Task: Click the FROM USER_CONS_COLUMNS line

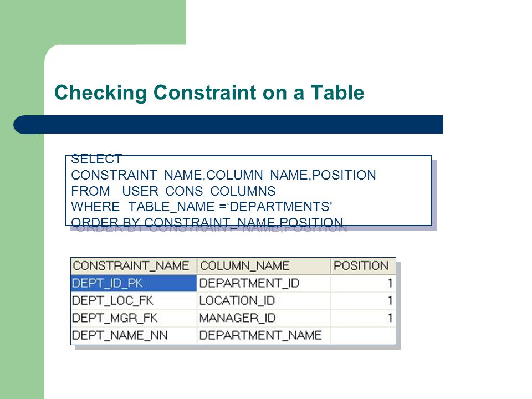Action: (173, 191)
